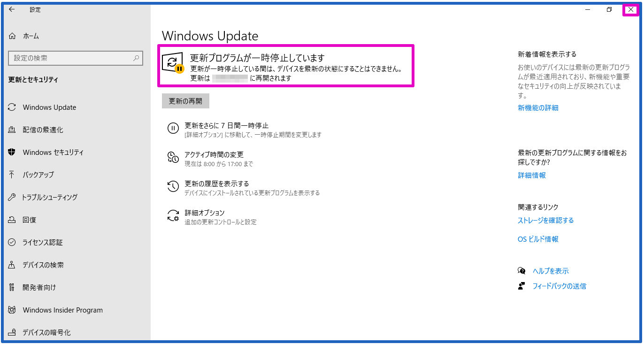Click the トラブルシューティング wrench icon
Screen dimensions: 644x344
click(12, 197)
